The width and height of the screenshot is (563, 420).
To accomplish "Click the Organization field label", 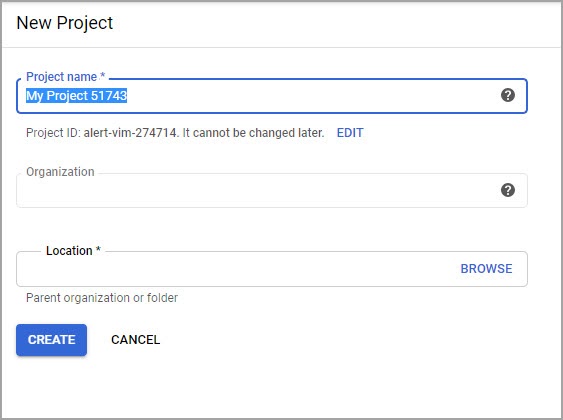I will point(60,172).
